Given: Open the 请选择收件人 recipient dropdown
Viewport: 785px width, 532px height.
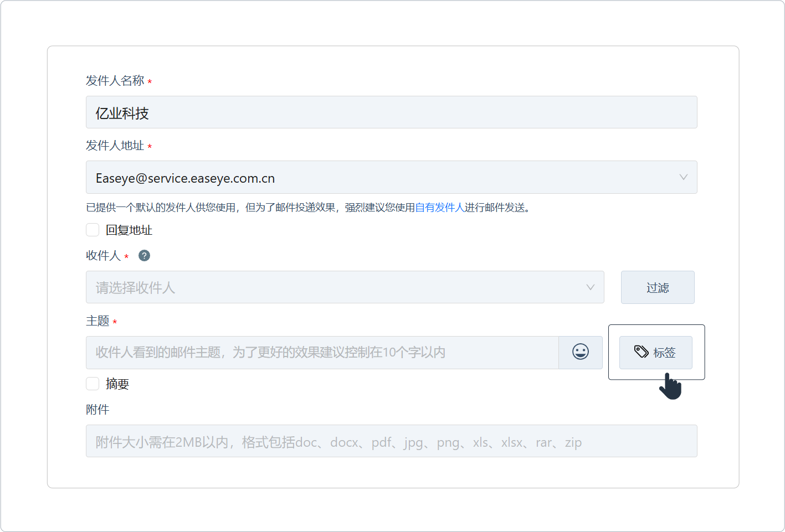Looking at the screenshot, I should tap(345, 287).
